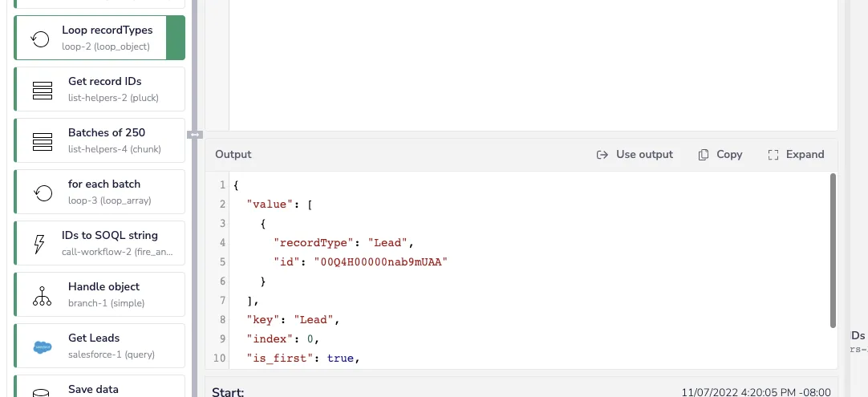
Task: Select the Save data step
Action: tap(99, 387)
